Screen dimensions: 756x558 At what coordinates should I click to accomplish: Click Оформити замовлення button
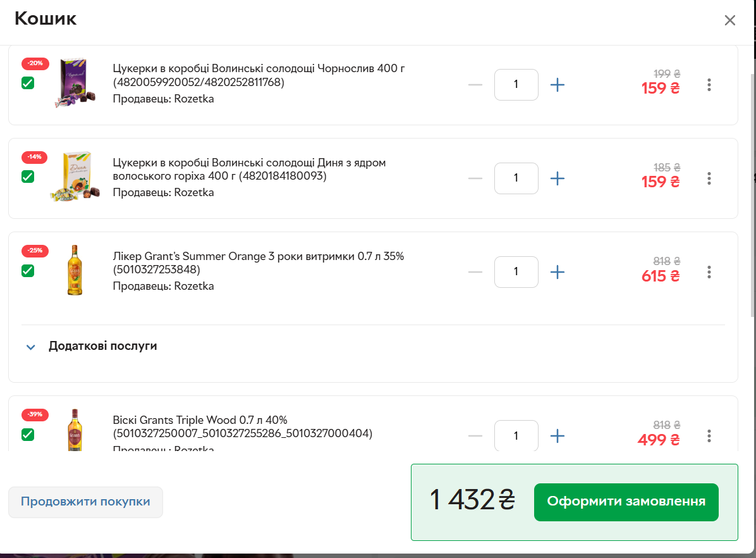[x=626, y=502]
